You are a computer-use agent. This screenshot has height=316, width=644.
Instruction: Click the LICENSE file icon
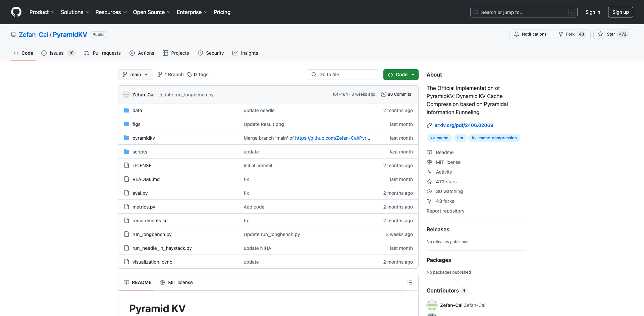(126, 166)
